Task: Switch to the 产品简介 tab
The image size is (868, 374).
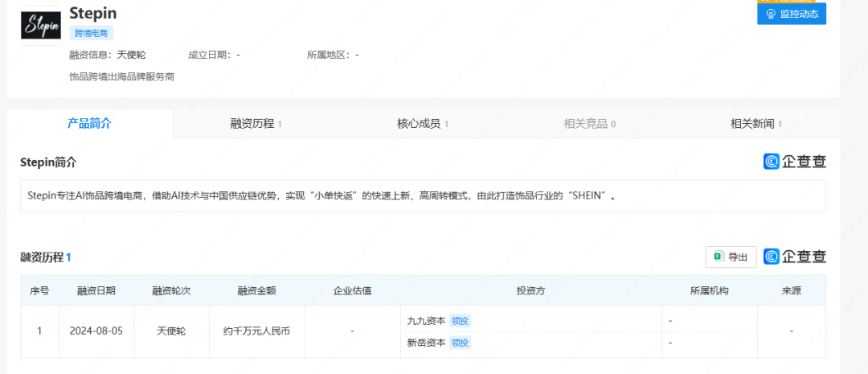Action: (90, 124)
